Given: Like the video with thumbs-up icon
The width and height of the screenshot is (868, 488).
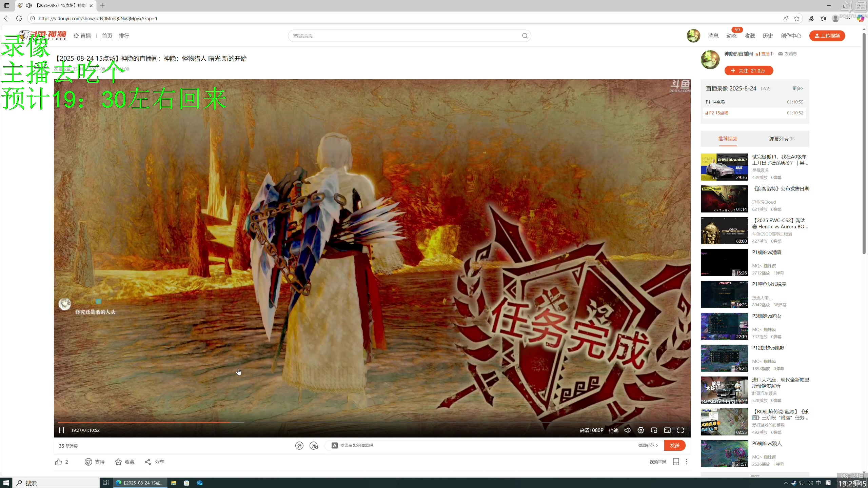Looking at the screenshot, I should [x=58, y=462].
